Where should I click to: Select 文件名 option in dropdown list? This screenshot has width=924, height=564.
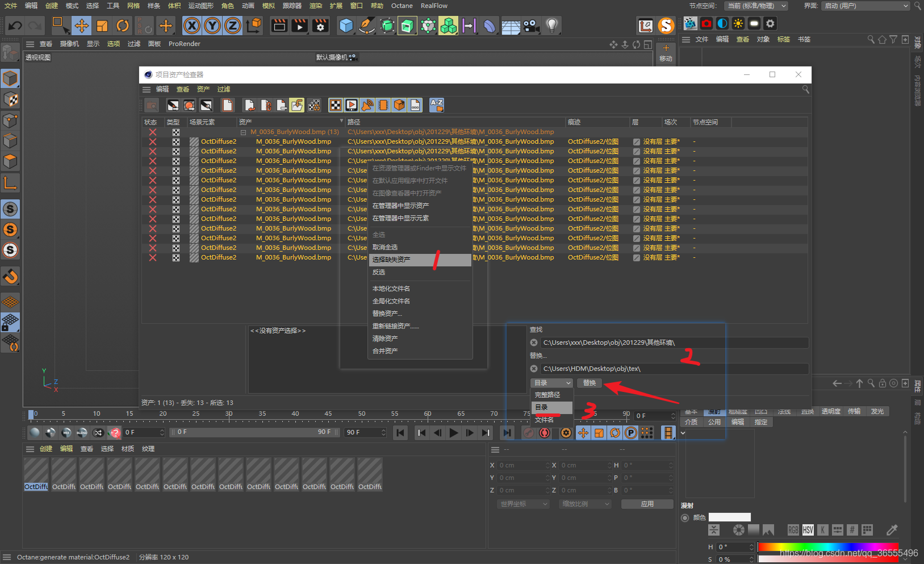pos(551,420)
